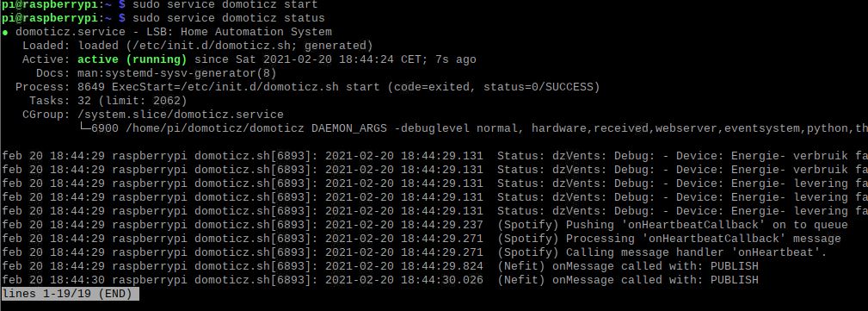Click the last Nefit 'onMessage called with: PUBLISH' line
This screenshot has height=311, width=868.
pos(380,281)
